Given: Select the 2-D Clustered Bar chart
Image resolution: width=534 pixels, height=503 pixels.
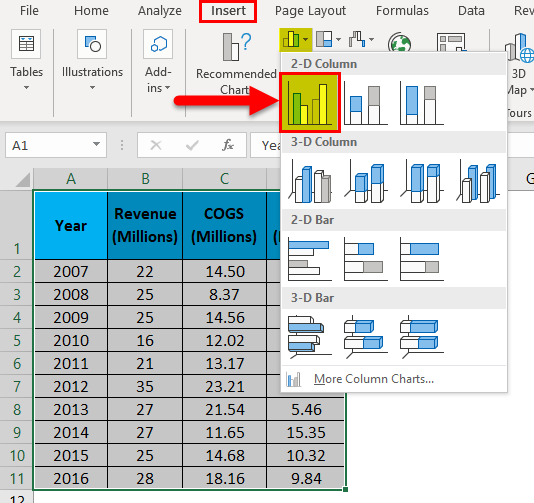Looking at the screenshot, I should [310, 259].
